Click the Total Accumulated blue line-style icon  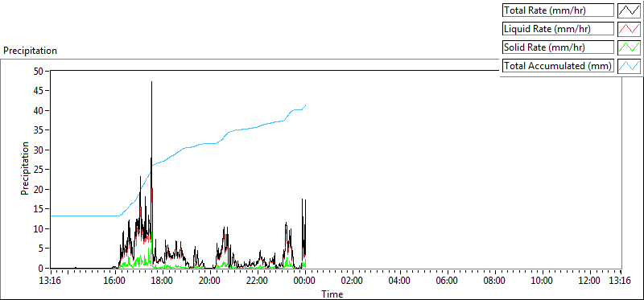[x=629, y=66]
